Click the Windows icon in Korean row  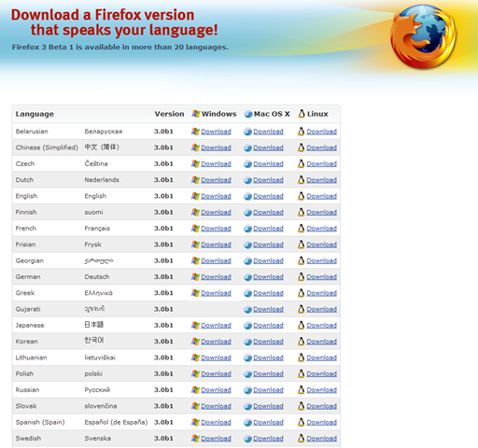point(195,342)
